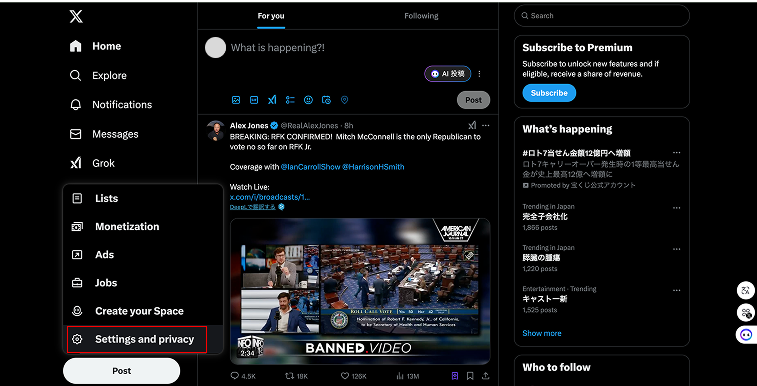Open Notifications in the sidebar

[x=111, y=105]
